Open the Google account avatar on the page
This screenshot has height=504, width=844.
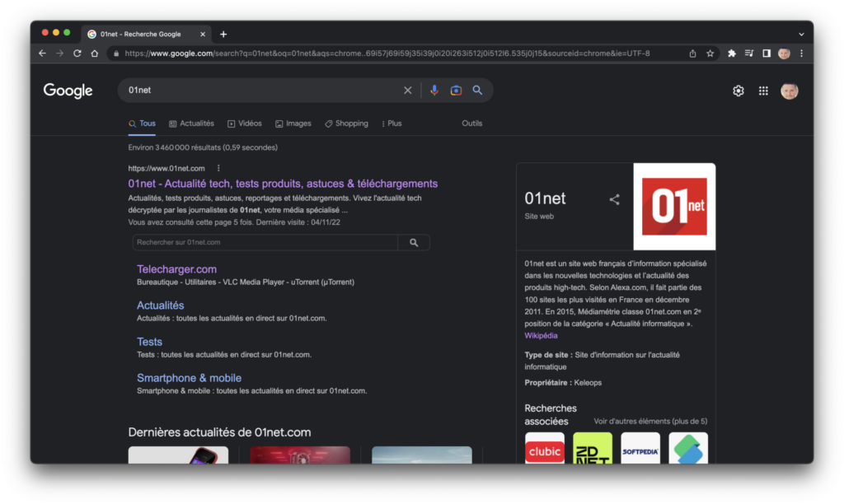[789, 91]
